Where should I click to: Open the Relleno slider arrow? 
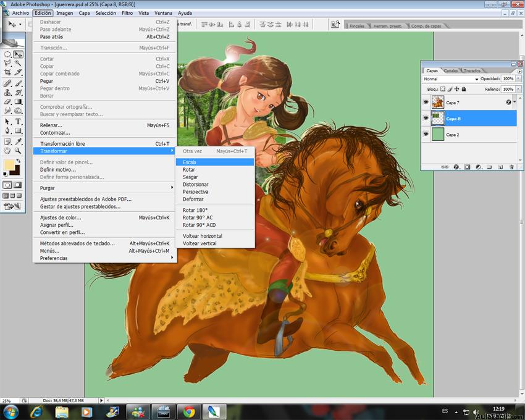click(x=518, y=89)
